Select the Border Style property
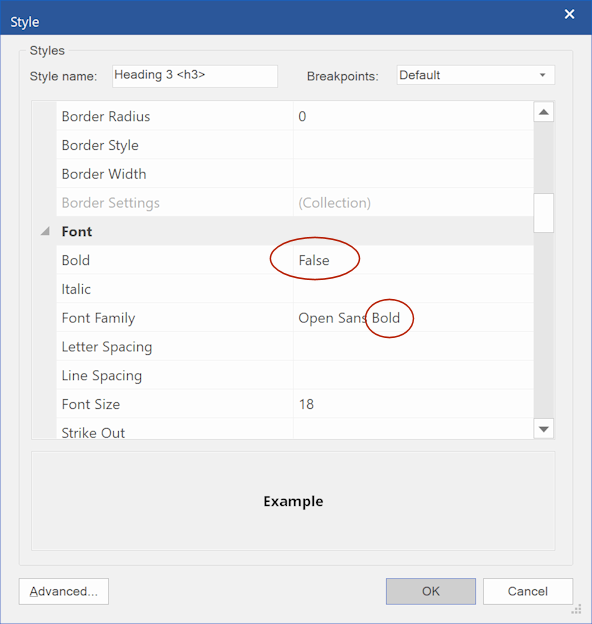The width and height of the screenshot is (592, 624). point(100,145)
